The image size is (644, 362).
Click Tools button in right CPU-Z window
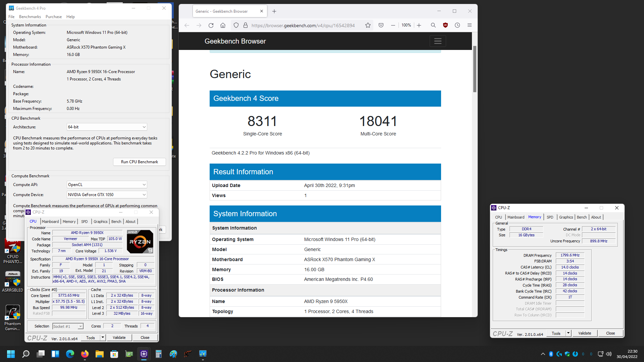[556, 333]
